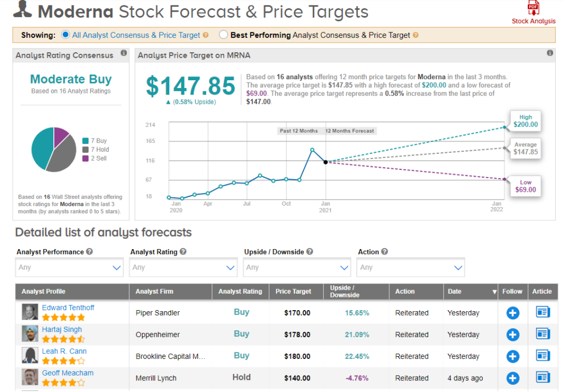Follow analyst Edward Tenthoff with plus icon
This screenshot has height=392, width=563.
tap(512, 313)
